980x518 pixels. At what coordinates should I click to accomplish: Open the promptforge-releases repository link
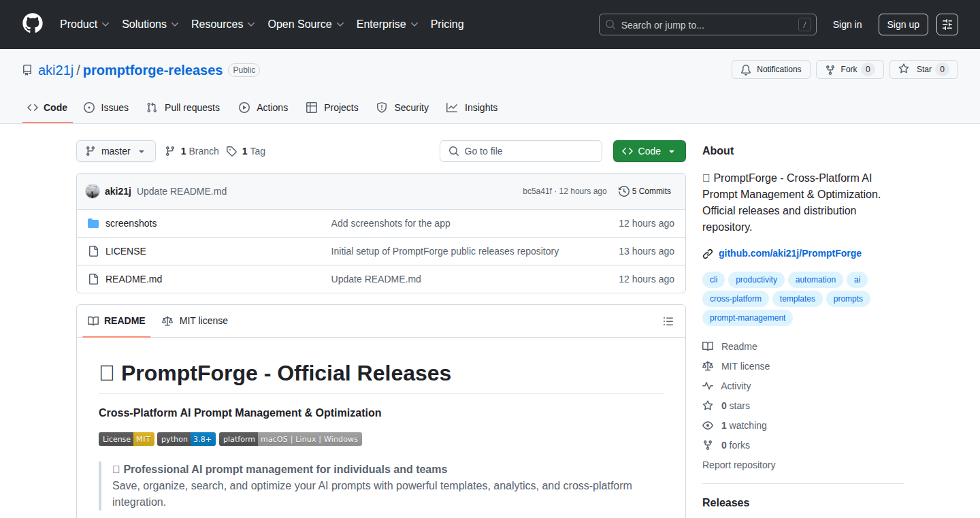pos(152,70)
